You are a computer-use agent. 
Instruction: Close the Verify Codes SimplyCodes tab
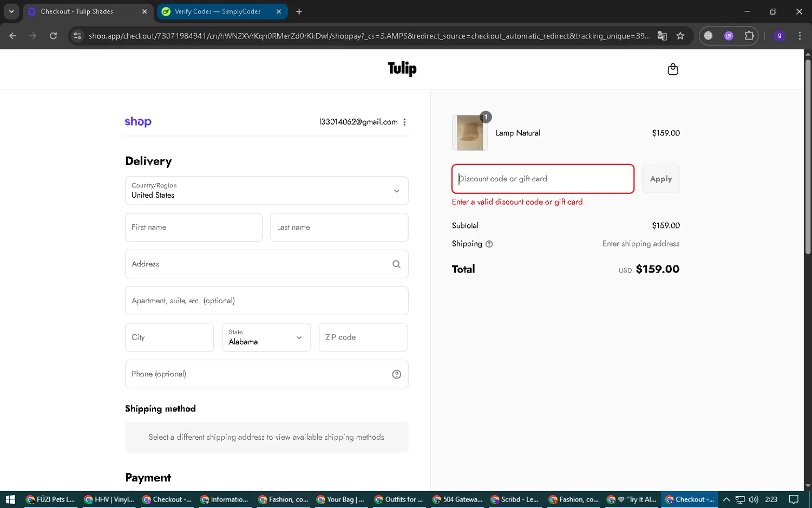(x=279, y=11)
